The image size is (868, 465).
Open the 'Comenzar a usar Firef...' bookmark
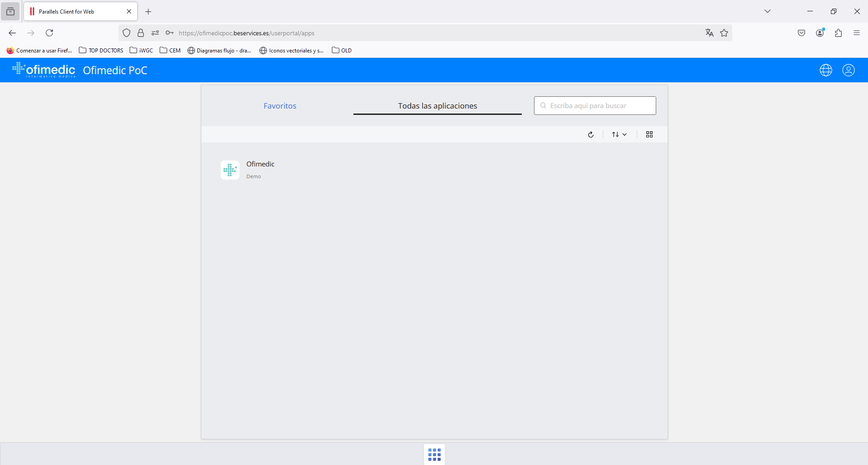pos(39,50)
